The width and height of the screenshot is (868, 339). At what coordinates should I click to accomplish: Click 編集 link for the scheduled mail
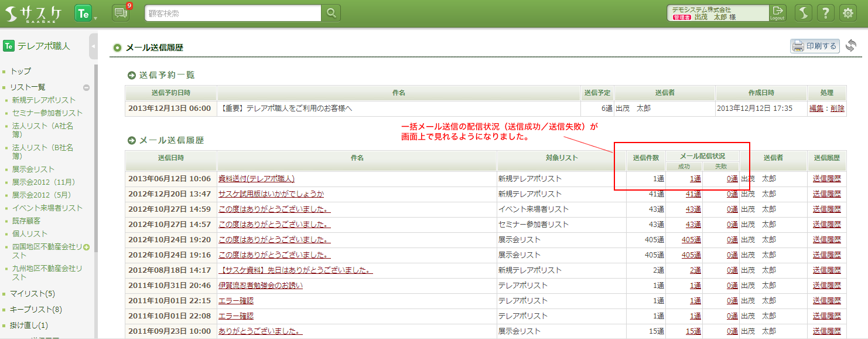pos(816,109)
